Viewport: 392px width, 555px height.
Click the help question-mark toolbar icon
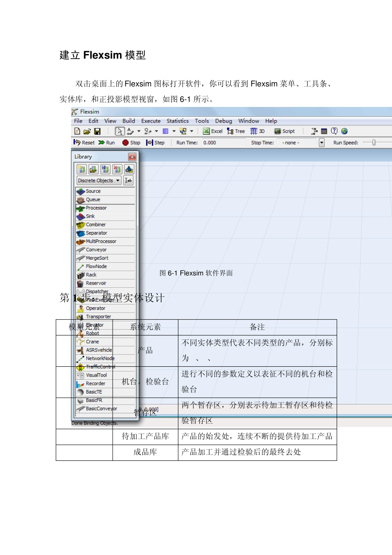tap(334, 131)
